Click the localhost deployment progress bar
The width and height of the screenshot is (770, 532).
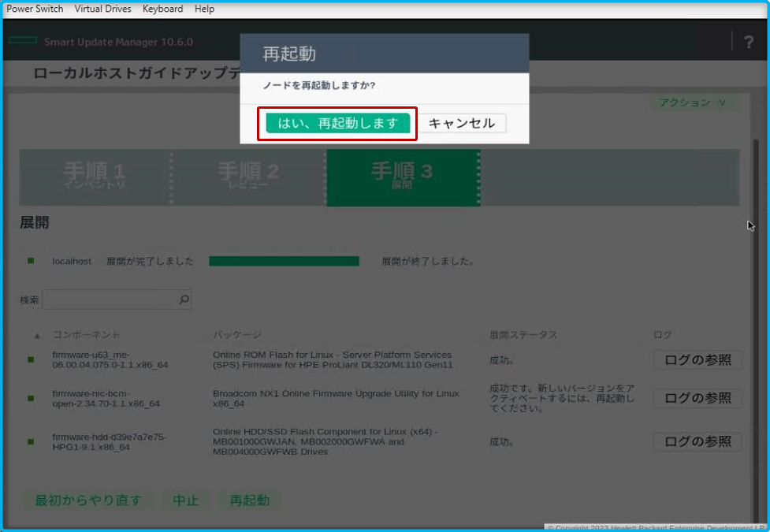tap(284, 261)
